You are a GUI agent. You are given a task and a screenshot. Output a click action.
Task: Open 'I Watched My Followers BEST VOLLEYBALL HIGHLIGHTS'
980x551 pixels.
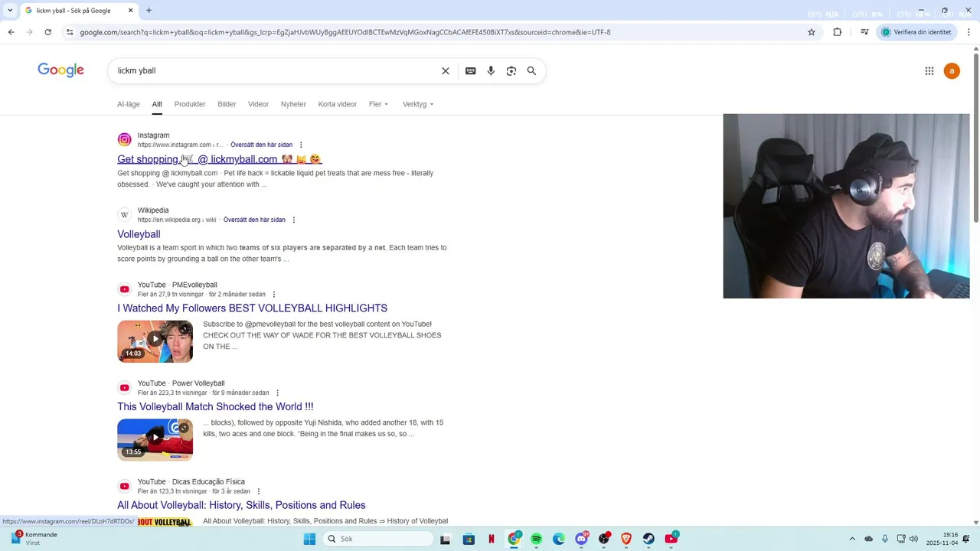(x=252, y=308)
